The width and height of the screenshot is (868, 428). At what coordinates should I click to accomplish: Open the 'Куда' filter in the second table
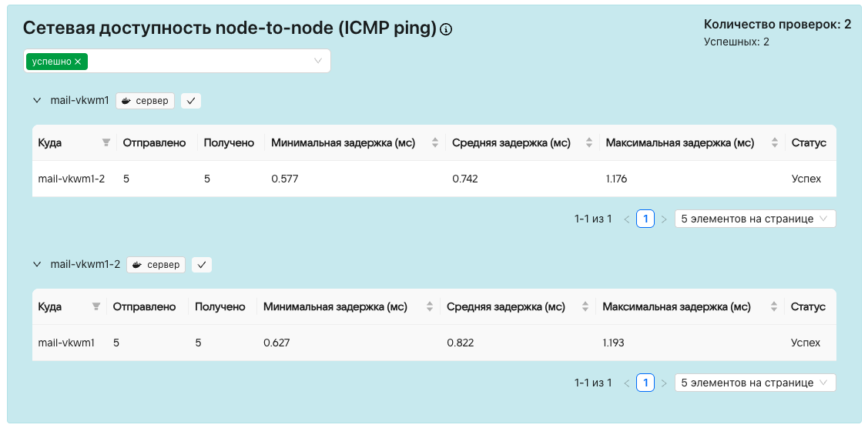(x=96, y=306)
